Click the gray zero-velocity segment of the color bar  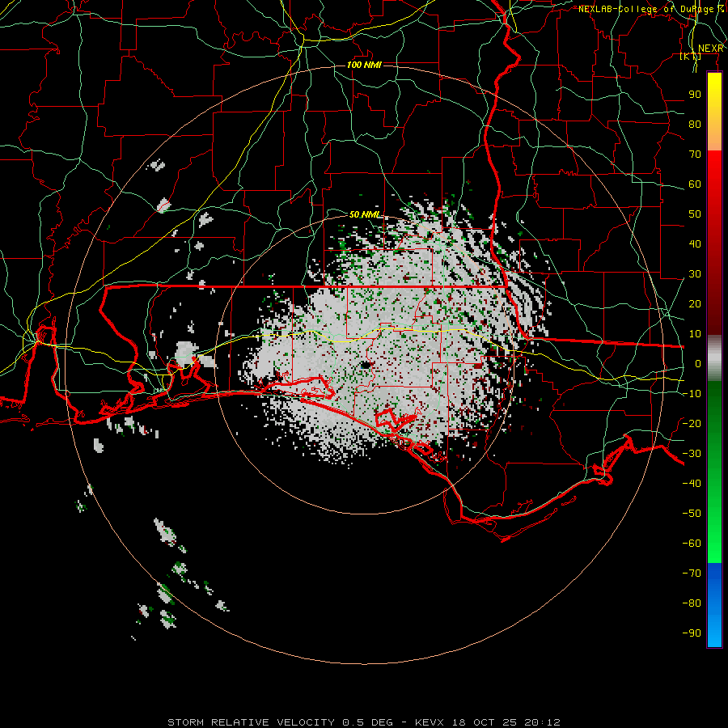coord(714,358)
